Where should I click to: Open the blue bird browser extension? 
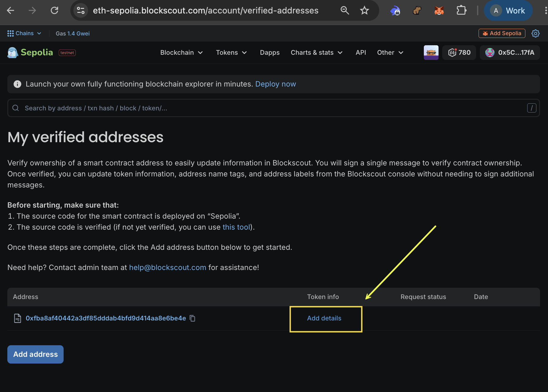coord(395,11)
